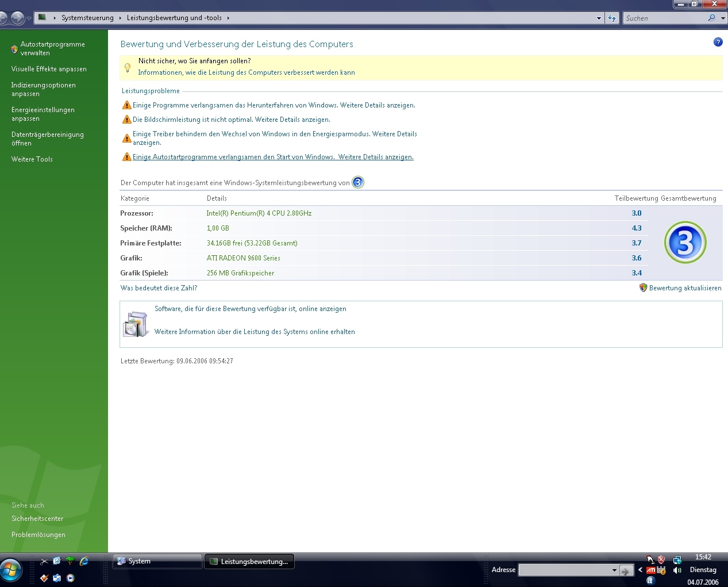Click the large Gesamtbewertung 3 badge

[685, 243]
